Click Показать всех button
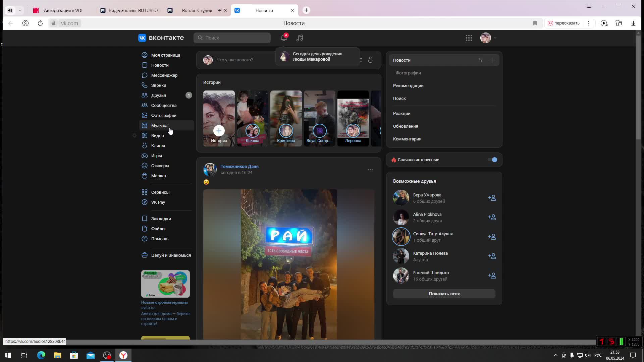 (x=444, y=294)
